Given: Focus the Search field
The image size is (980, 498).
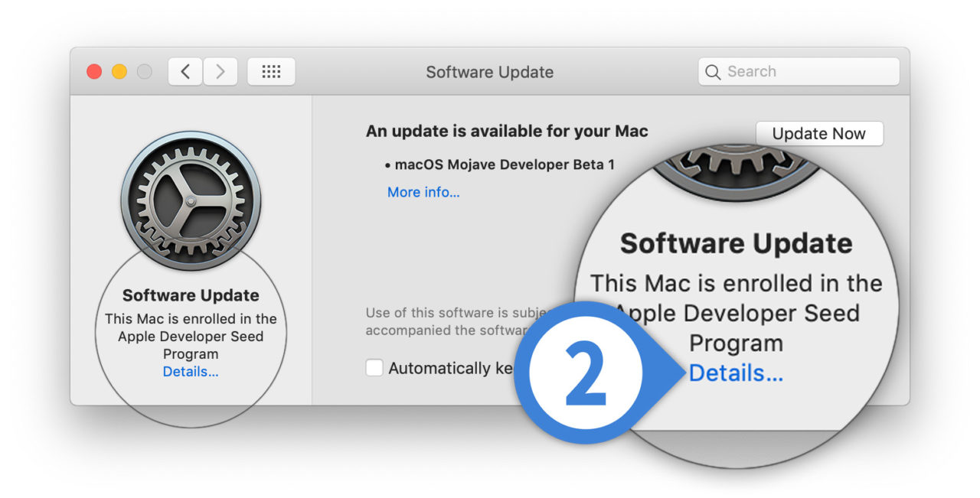Looking at the screenshot, I should pyautogui.click(x=799, y=71).
